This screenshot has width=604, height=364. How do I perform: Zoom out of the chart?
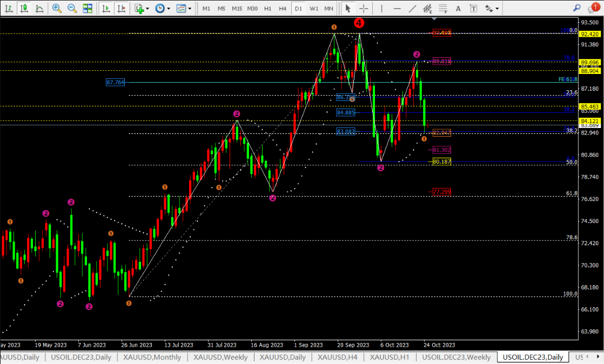[72, 8]
